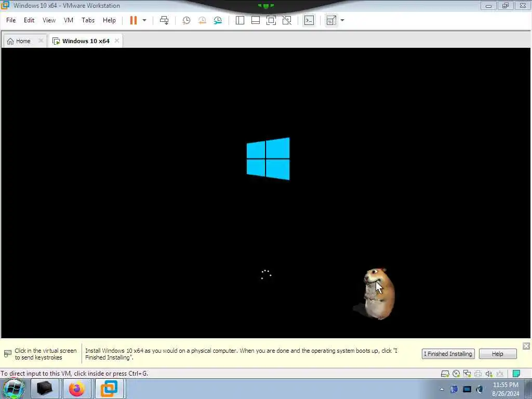The width and height of the screenshot is (532, 399).
Task: Click the Help button in install bar
Action: coord(498,354)
